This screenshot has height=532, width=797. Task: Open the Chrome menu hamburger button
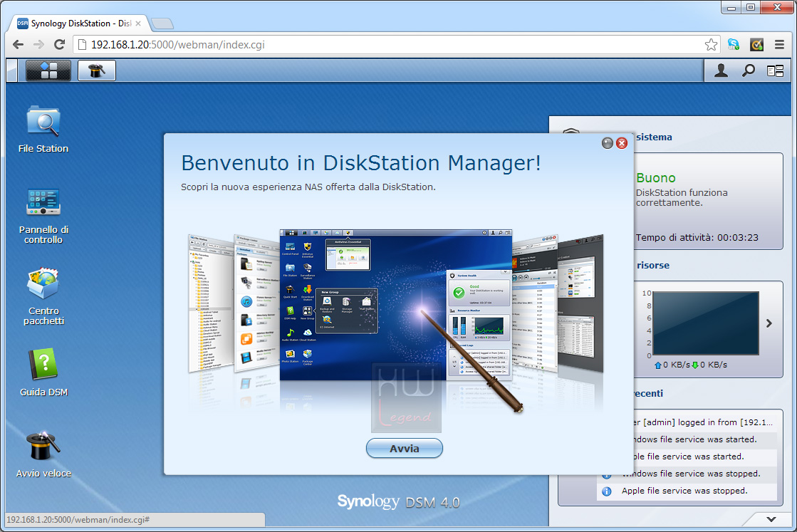point(779,45)
